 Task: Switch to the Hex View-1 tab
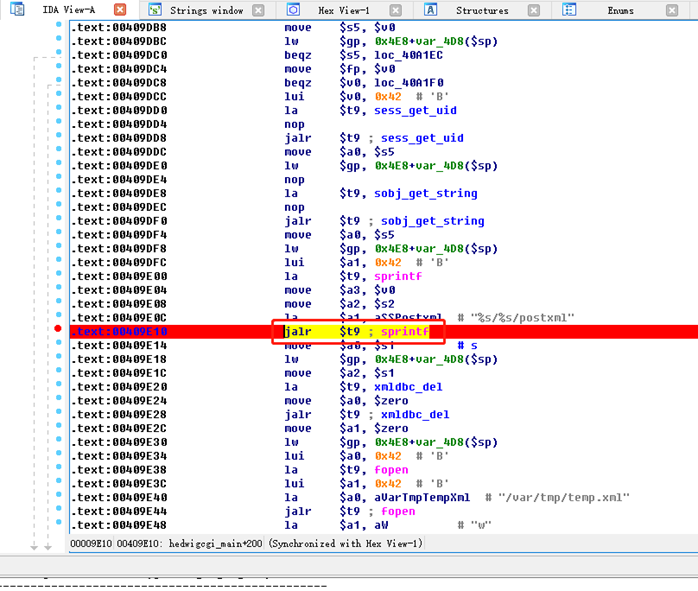[344, 10]
